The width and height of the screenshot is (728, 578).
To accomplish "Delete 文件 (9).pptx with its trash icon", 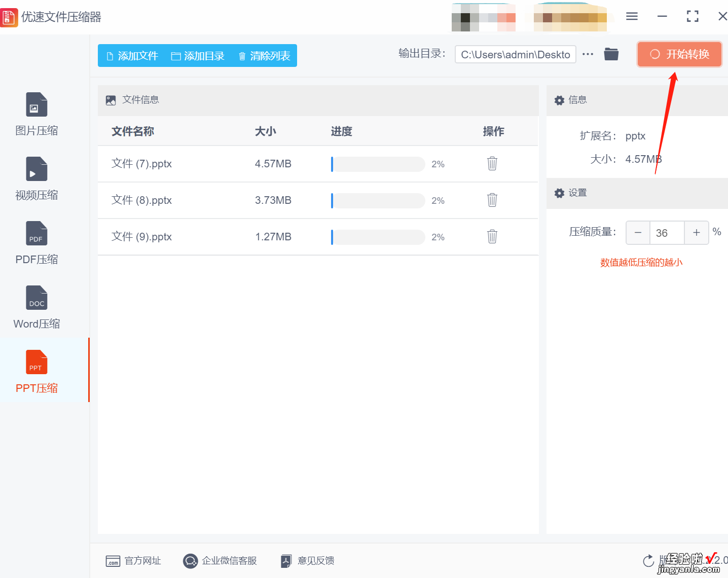I will 492,236.
